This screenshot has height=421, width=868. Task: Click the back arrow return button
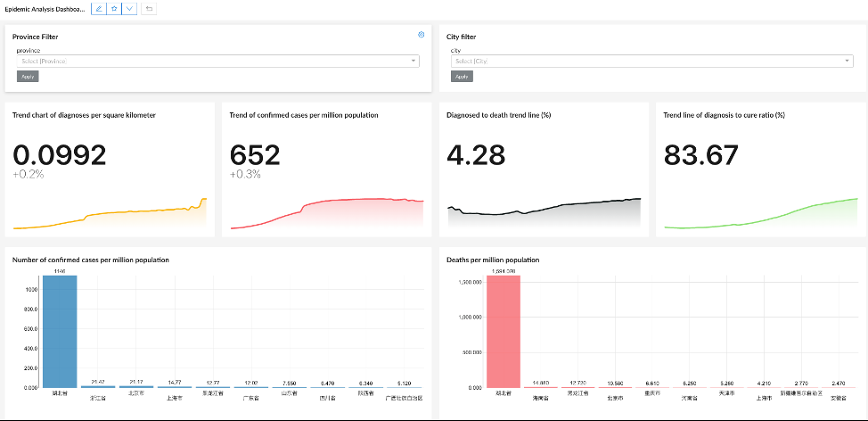click(x=149, y=9)
